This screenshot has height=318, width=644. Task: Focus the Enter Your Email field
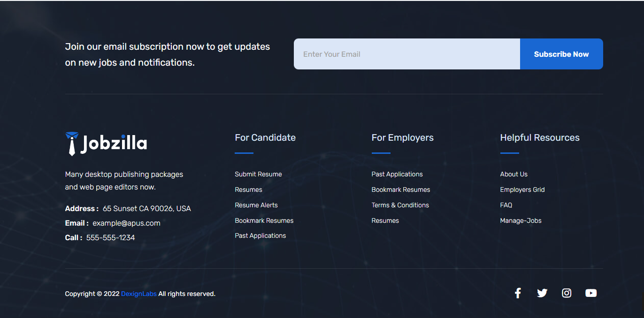[406, 54]
